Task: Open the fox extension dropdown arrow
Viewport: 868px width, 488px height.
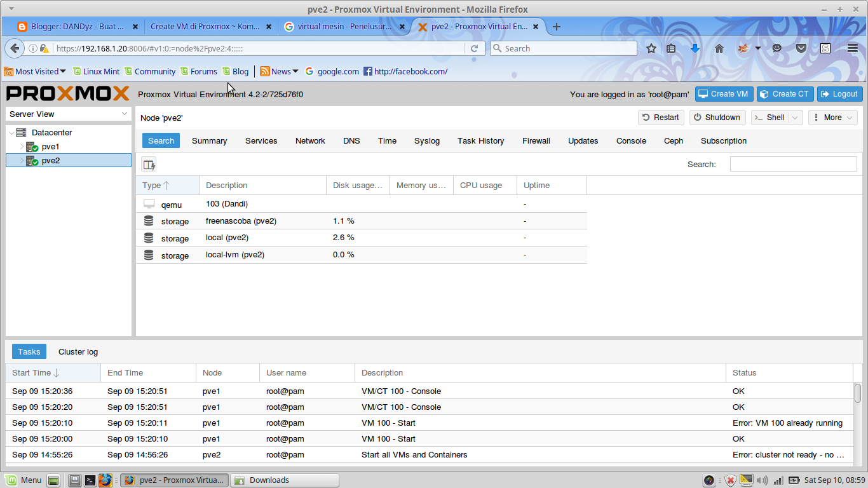Action: tap(758, 48)
